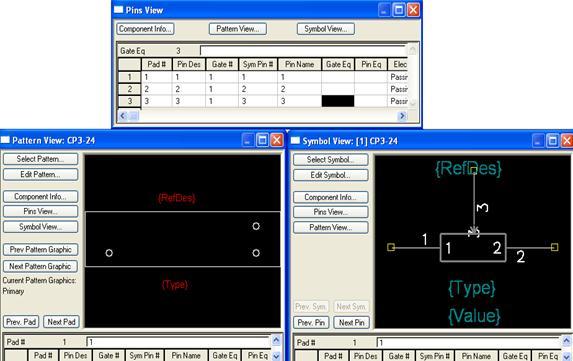Screen dimensions: 573x361
Task: Click the Pin Name column header
Action: point(299,64)
